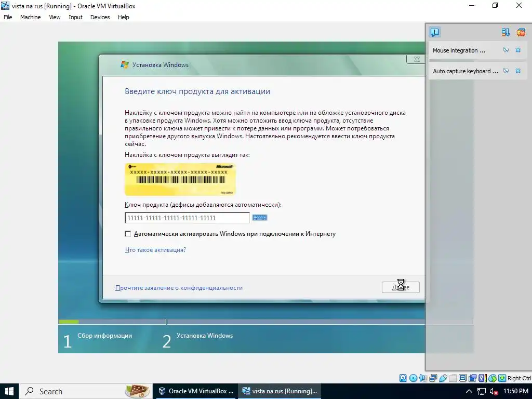
Task: Open the Devices menu
Action: (100, 17)
